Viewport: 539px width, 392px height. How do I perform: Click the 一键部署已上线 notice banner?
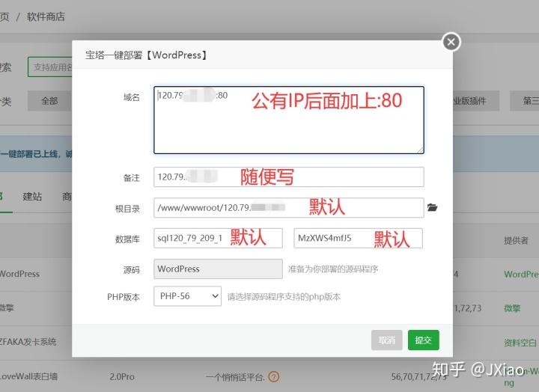36,153
